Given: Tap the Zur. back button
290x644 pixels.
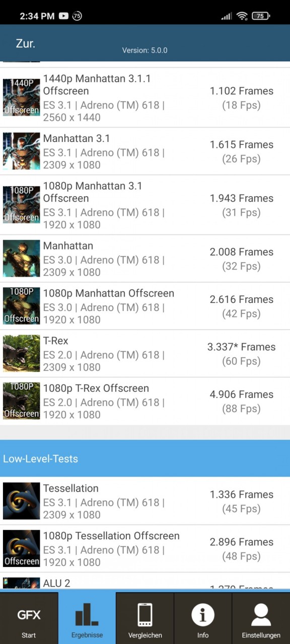Looking at the screenshot, I should pyautogui.click(x=25, y=43).
